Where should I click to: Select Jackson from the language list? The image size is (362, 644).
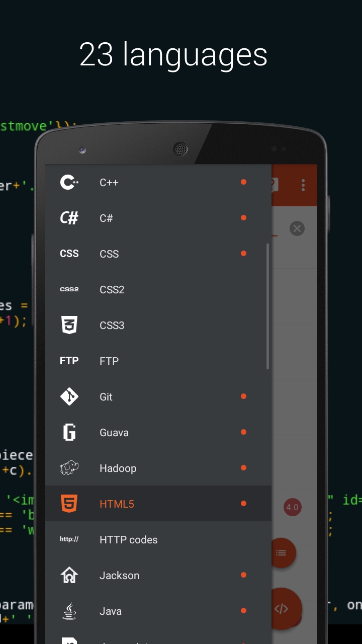click(158, 575)
